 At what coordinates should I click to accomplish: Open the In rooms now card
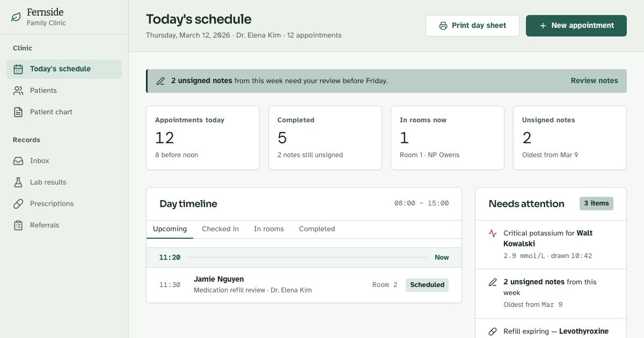[448, 138]
